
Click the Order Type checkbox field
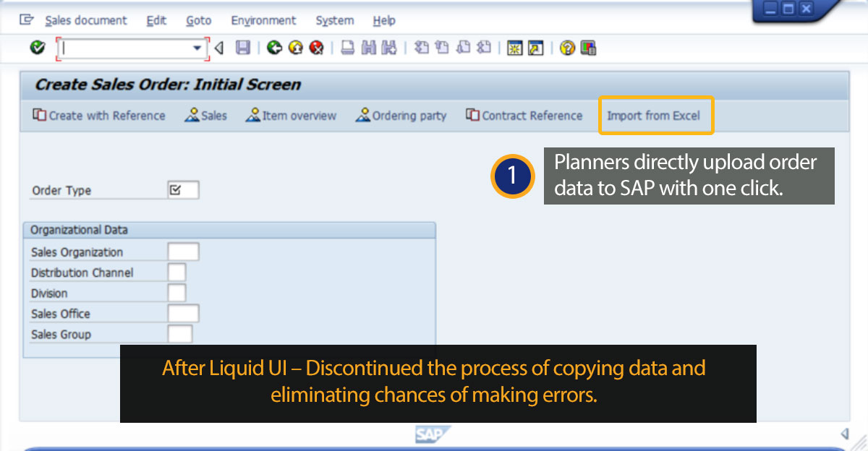click(182, 190)
